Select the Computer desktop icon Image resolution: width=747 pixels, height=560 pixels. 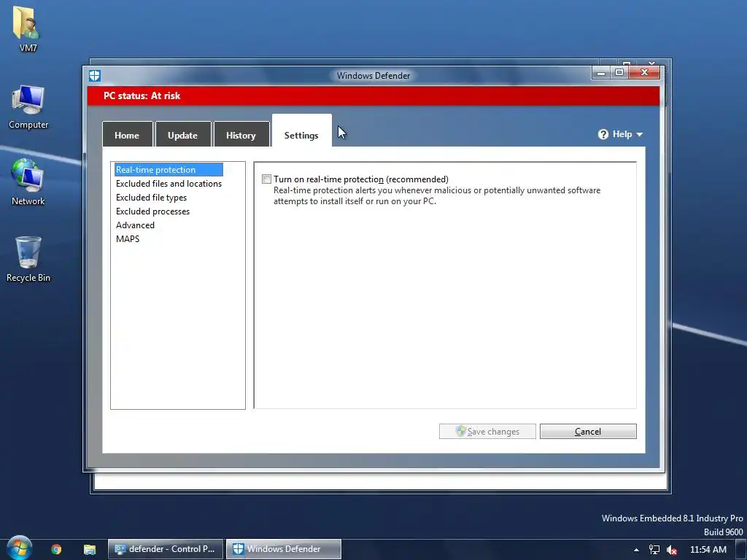pos(28,107)
